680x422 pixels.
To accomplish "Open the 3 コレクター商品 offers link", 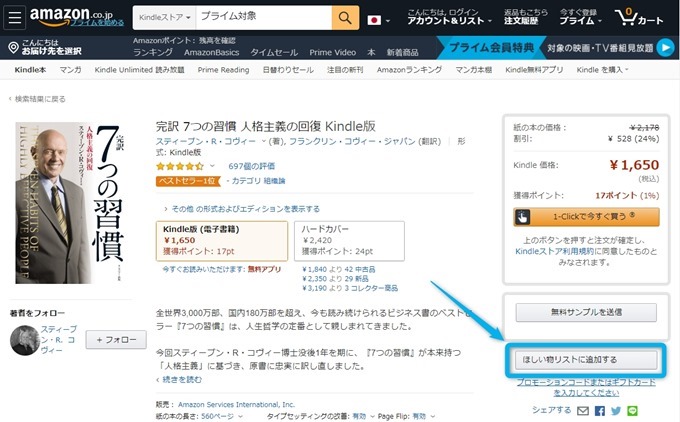I will click(x=372, y=288).
